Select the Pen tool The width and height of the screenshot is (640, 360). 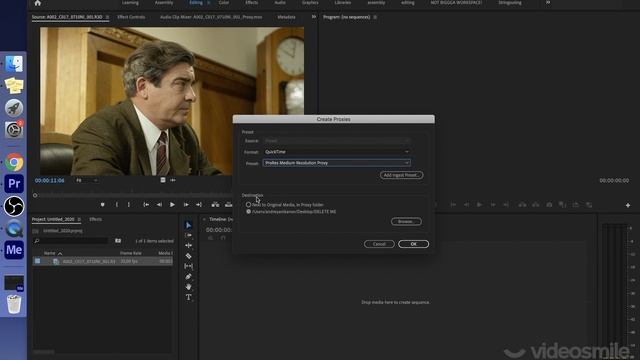(188, 277)
